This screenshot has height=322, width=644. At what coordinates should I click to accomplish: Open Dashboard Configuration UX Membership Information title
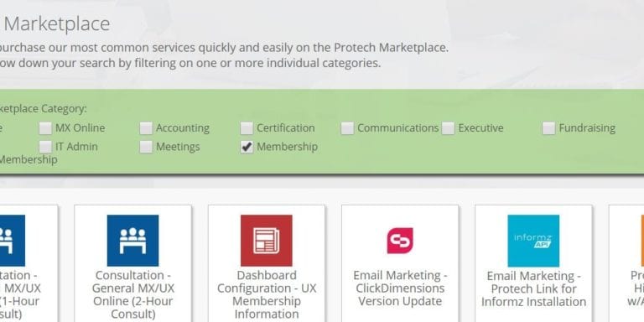(x=267, y=294)
